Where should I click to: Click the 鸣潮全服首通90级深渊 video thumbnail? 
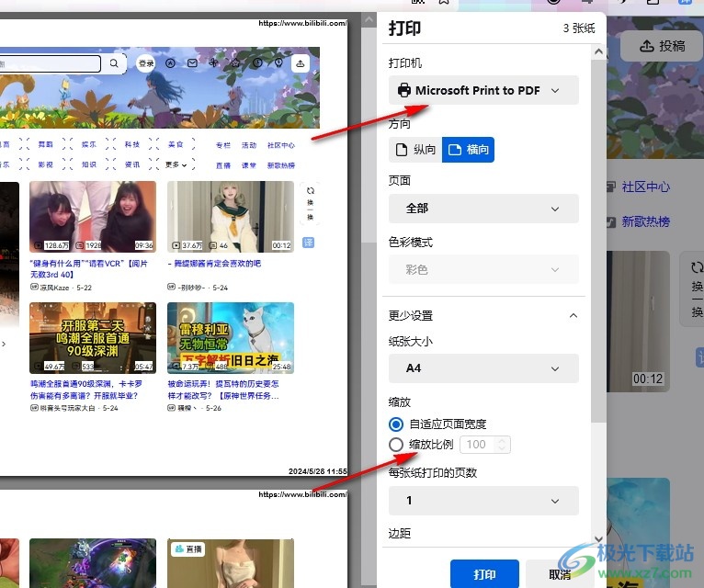pyautogui.click(x=93, y=338)
